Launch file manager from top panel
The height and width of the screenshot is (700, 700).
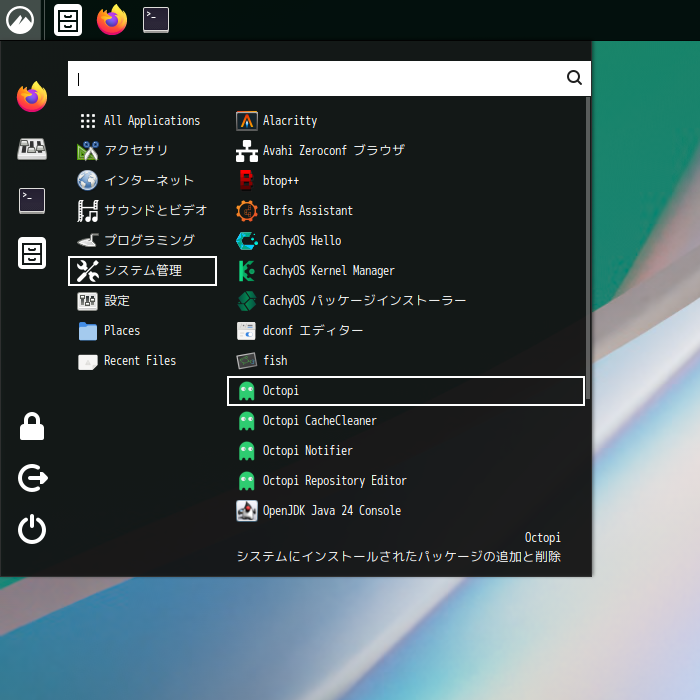pyautogui.click(x=68, y=20)
